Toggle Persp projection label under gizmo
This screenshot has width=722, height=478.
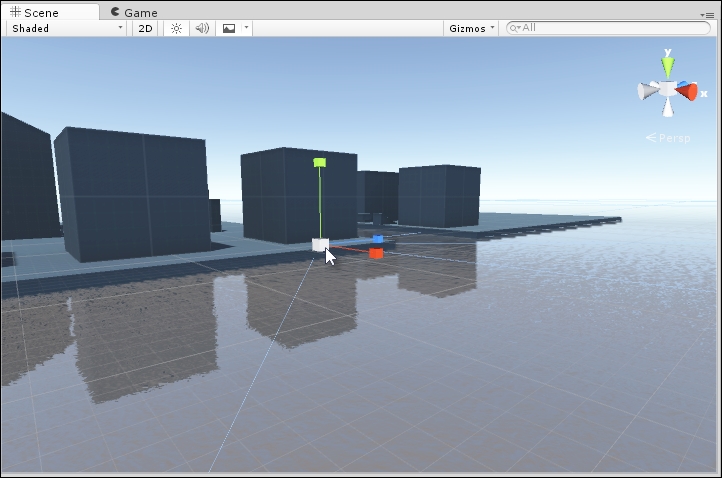tap(668, 138)
